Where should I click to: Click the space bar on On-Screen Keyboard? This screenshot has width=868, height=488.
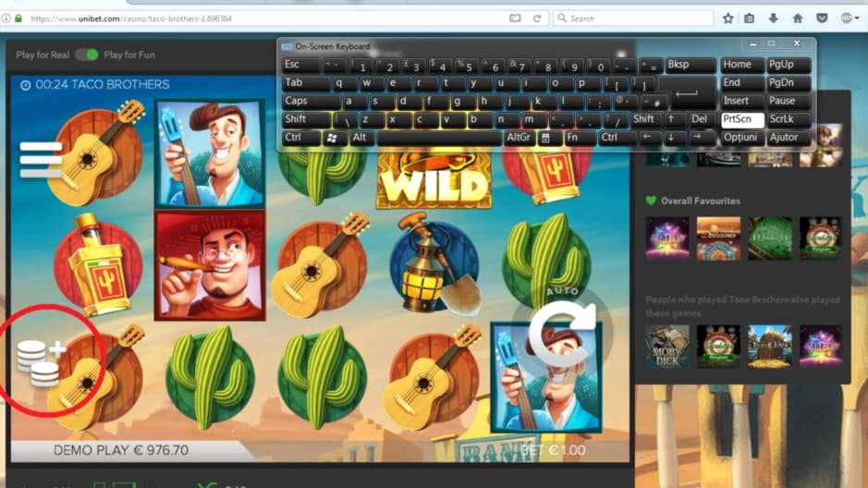(x=439, y=139)
